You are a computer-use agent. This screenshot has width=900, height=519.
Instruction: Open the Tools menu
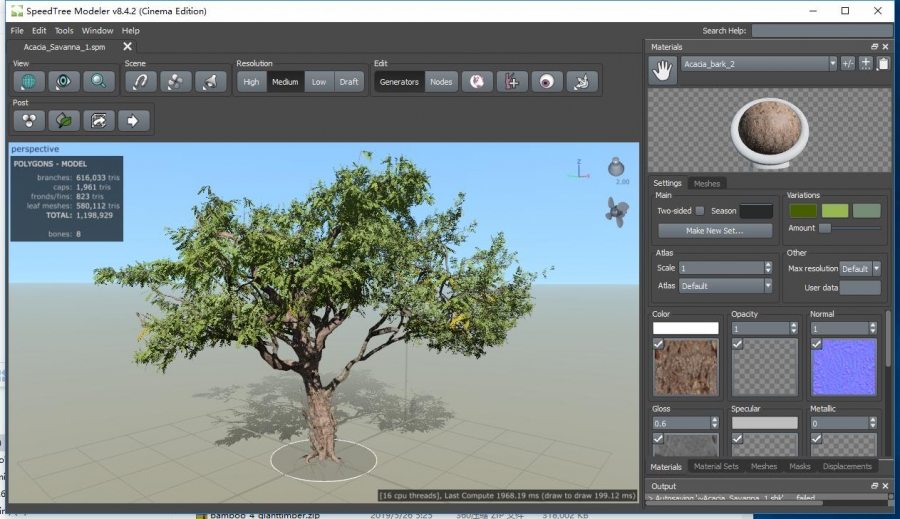click(64, 31)
